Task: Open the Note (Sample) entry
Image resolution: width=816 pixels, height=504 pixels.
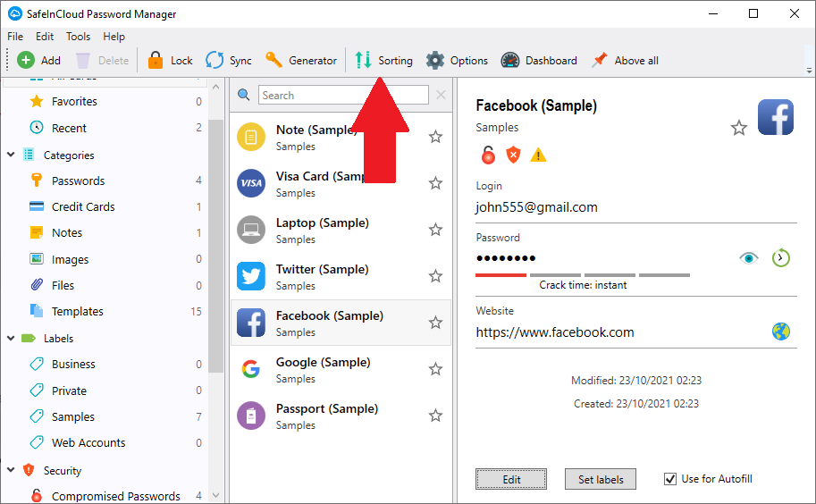Action: click(x=341, y=138)
